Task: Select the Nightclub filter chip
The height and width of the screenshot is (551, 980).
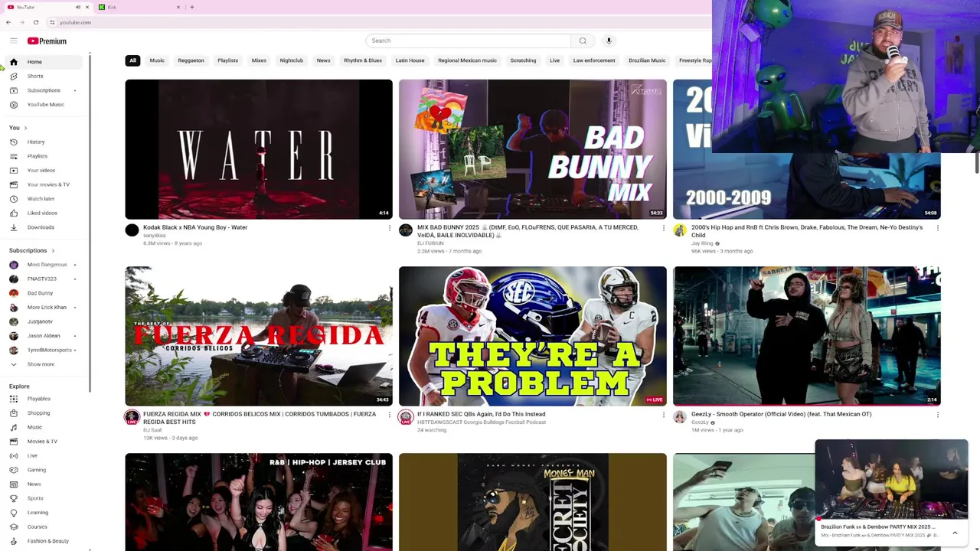Action: (x=291, y=60)
